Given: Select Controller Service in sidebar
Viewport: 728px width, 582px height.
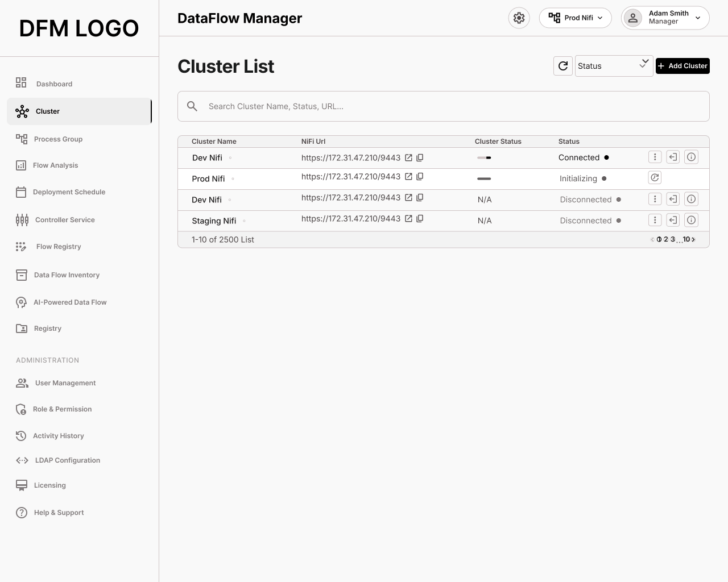Looking at the screenshot, I should (x=55, y=220).
